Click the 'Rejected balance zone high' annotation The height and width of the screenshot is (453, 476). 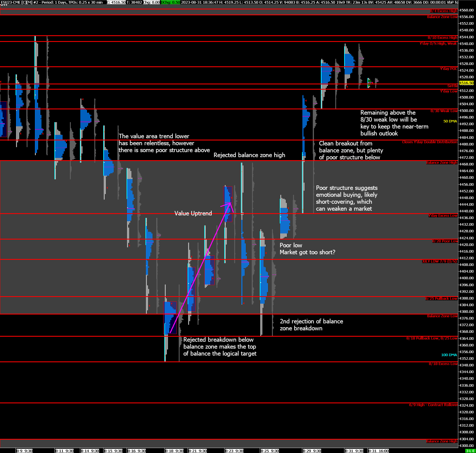[249, 155]
